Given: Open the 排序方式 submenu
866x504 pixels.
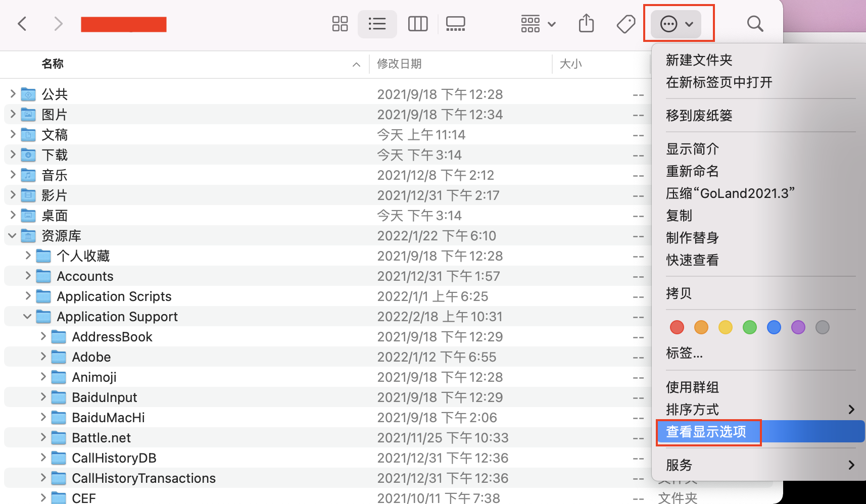Looking at the screenshot, I should [x=758, y=410].
